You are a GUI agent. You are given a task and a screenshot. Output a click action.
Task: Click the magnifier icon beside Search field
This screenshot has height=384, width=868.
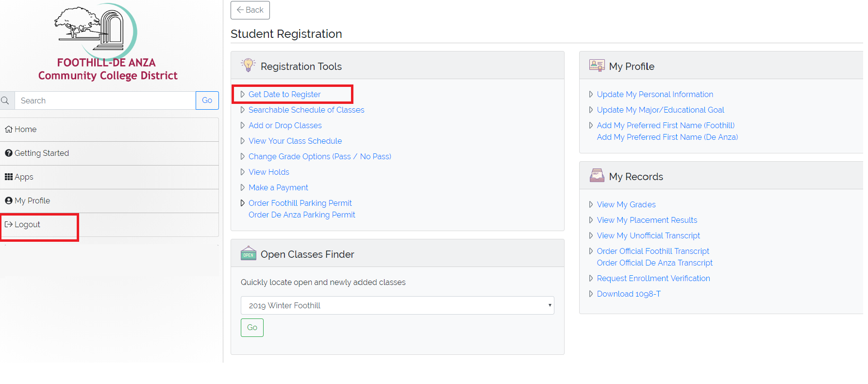5,100
